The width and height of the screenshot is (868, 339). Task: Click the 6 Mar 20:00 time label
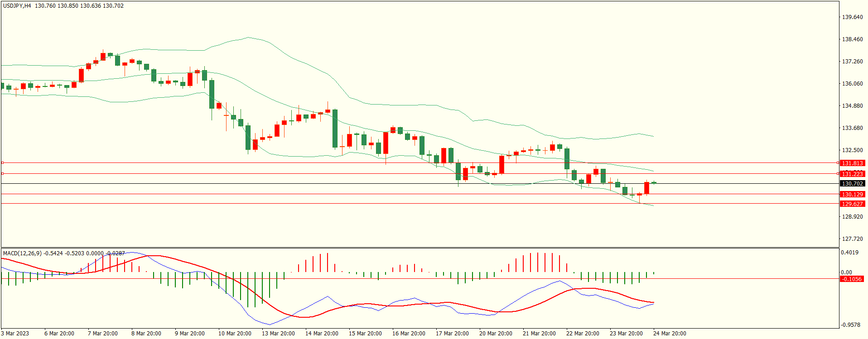[59, 334]
